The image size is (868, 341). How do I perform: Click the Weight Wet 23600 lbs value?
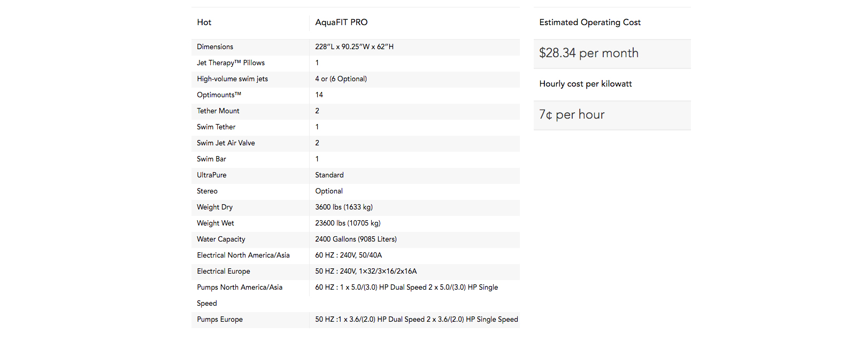pyautogui.click(x=348, y=223)
